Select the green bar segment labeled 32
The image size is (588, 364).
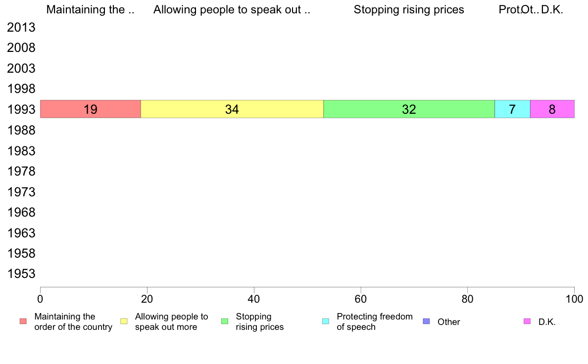[x=409, y=109]
